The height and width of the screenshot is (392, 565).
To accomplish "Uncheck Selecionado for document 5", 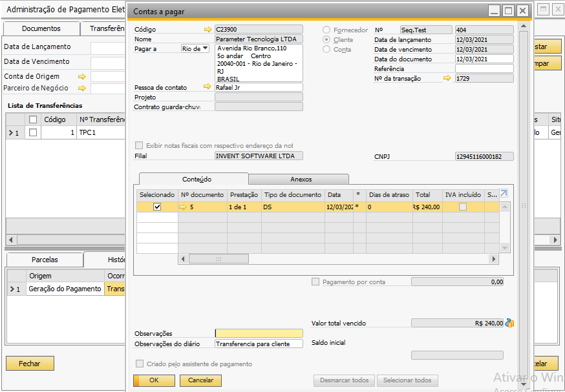I will (x=157, y=207).
